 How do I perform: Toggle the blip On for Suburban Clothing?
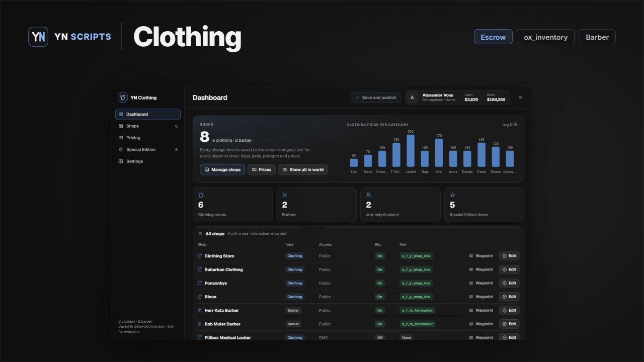click(x=380, y=269)
